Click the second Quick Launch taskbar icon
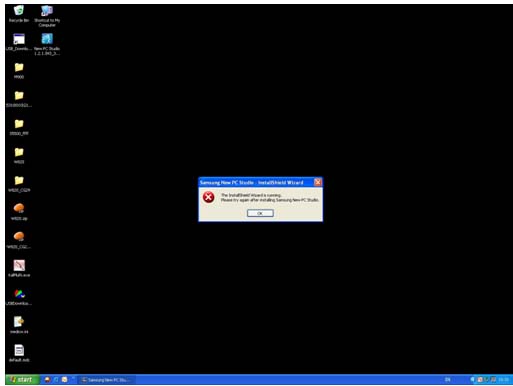The width and height of the screenshot is (513, 386). pos(56,380)
